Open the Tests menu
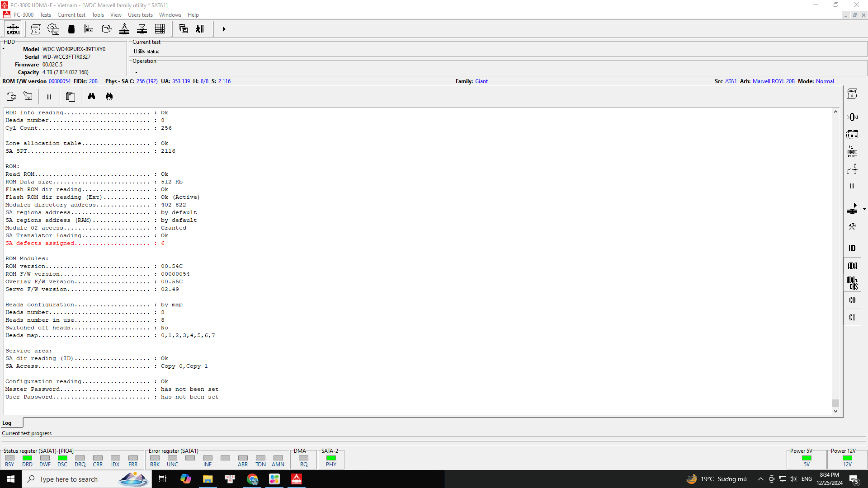Image resolution: width=868 pixels, height=488 pixels. 45,15
